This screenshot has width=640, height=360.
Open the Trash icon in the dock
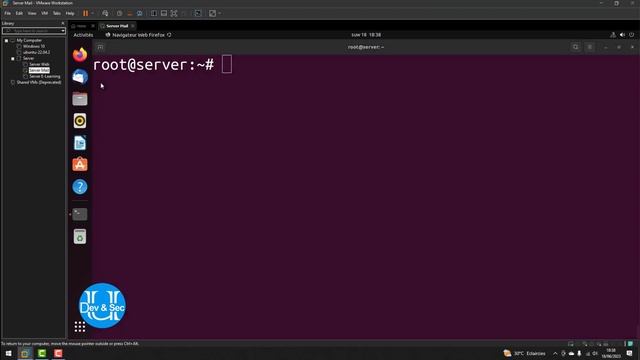point(80,236)
